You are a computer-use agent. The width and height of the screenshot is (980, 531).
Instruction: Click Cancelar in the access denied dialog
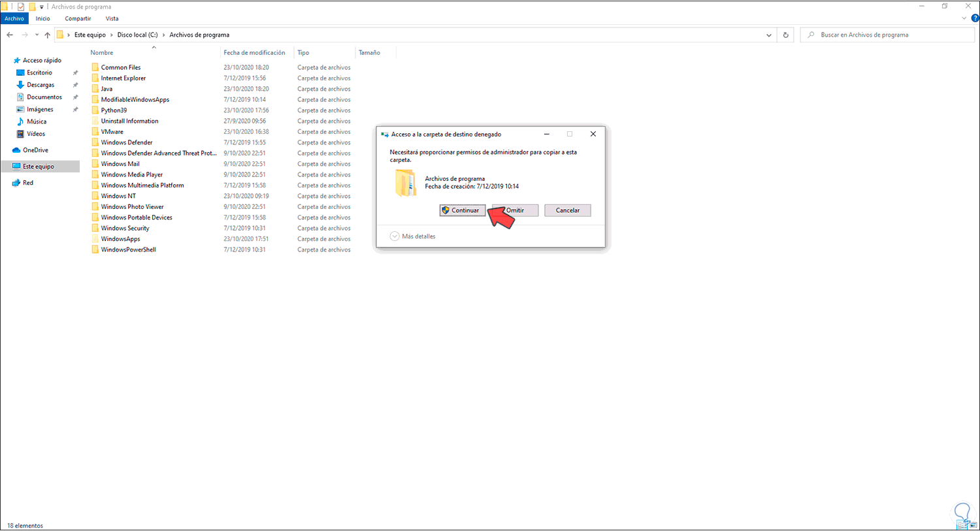[x=568, y=210]
